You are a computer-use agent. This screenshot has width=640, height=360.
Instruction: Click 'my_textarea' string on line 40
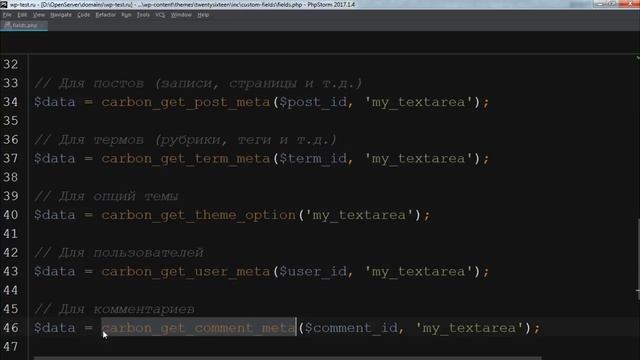360,215
